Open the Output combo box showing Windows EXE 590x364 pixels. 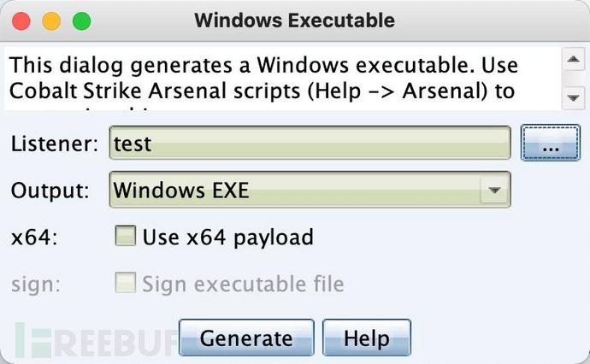coord(310,190)
